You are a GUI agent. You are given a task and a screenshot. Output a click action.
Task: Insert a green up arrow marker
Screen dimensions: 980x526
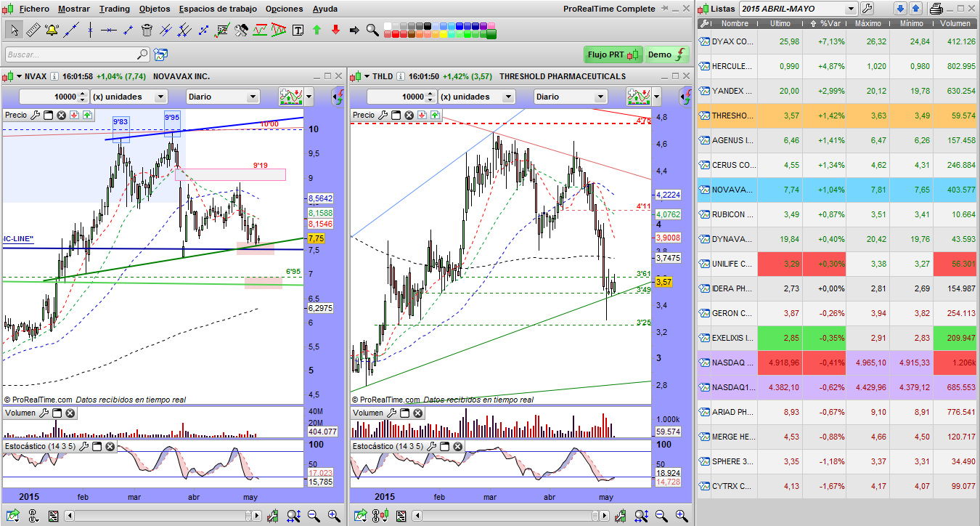pyautogui.click(x=317, y=31)
